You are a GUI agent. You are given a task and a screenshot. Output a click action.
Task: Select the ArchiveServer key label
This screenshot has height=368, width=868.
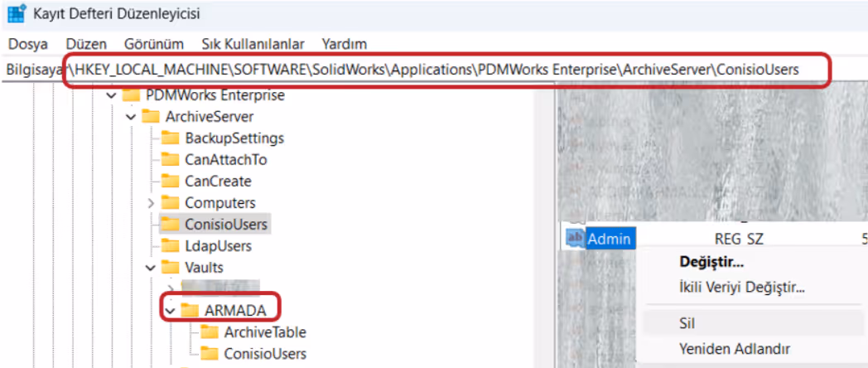tap(210, 117)
